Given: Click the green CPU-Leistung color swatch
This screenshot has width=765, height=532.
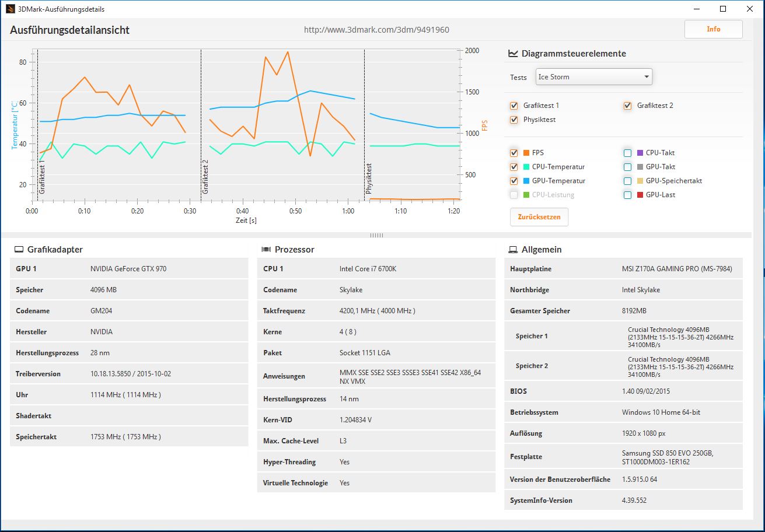Looking at the screenshot, I should pos(526,195).
